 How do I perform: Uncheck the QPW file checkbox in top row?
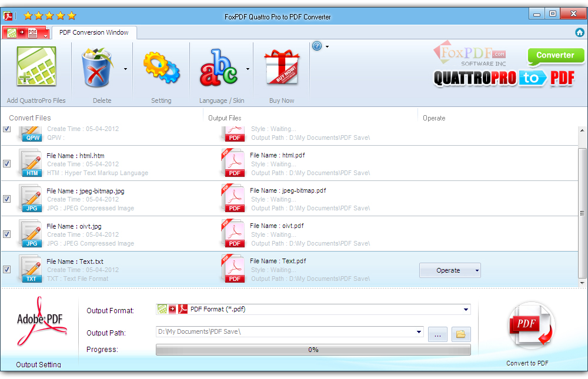(6, 129)
